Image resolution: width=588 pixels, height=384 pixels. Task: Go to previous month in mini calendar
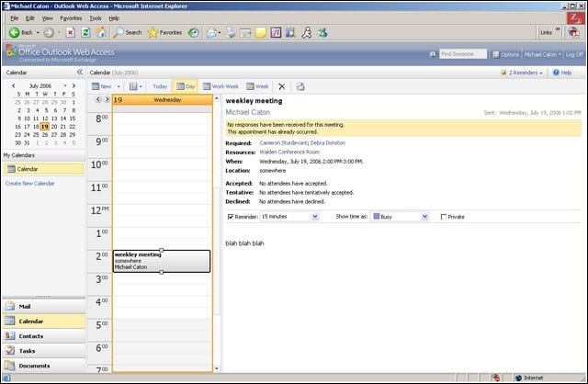(x=14, y=85)
